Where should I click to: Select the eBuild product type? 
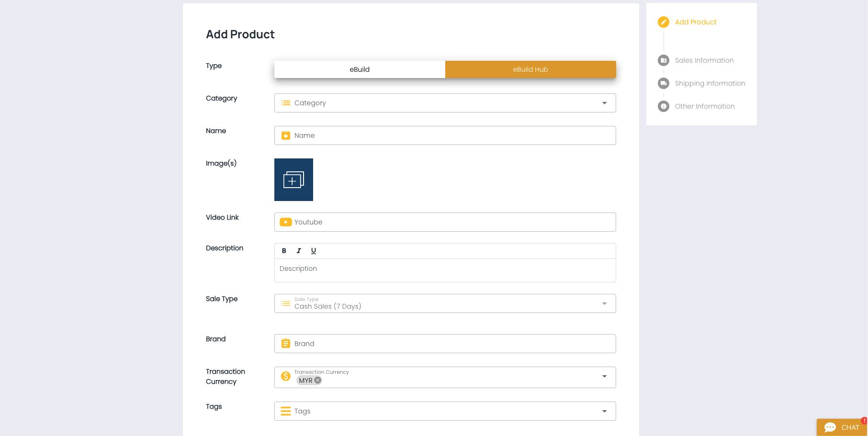click(x=360, y=69)
